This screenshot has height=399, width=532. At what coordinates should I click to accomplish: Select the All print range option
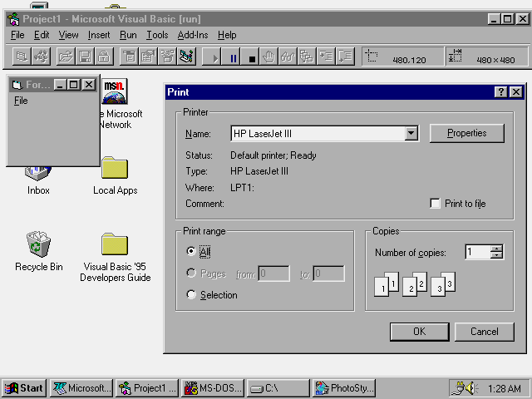click(x=192, y=250)
